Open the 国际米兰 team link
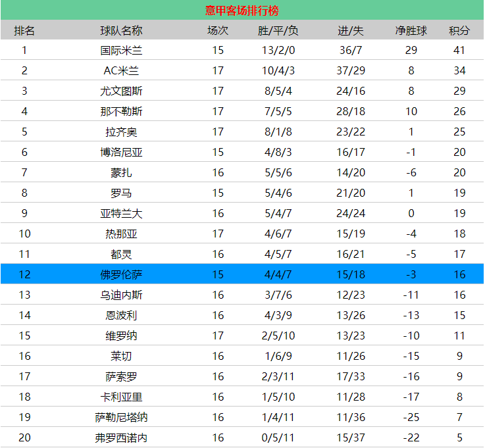This screenshot has height=448, width=485. click(x=121, y=50)
